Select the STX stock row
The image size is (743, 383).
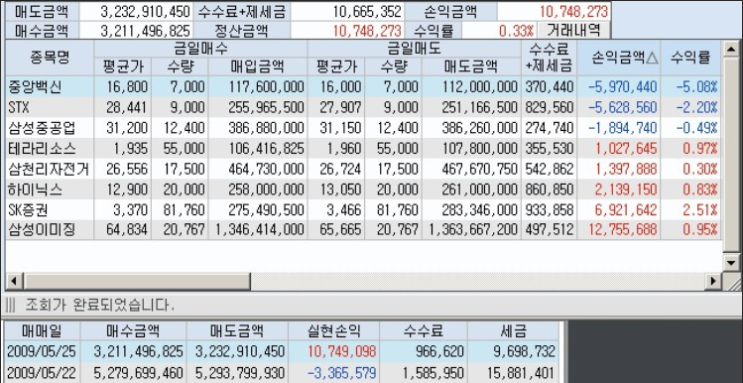click(x=363, y=108)
